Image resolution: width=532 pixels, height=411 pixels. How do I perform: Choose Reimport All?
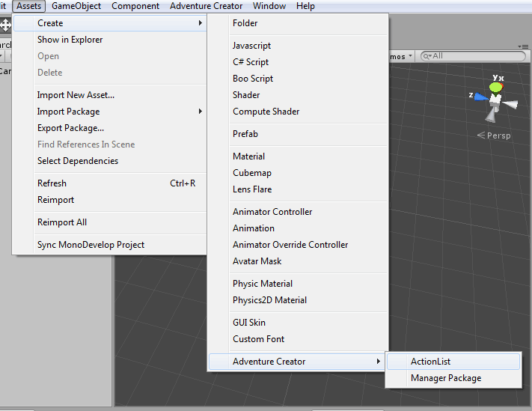pos(110,222)
